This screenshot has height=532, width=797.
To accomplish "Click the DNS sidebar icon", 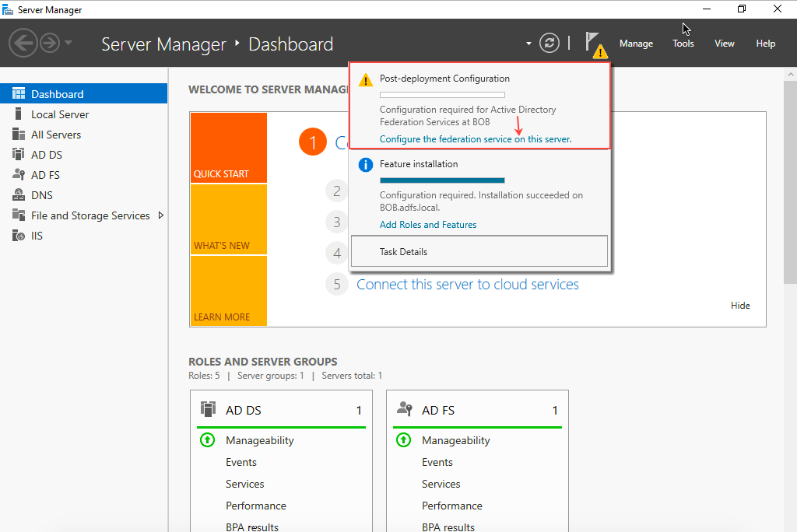I will pyautogui.click(x=19, y=194).
